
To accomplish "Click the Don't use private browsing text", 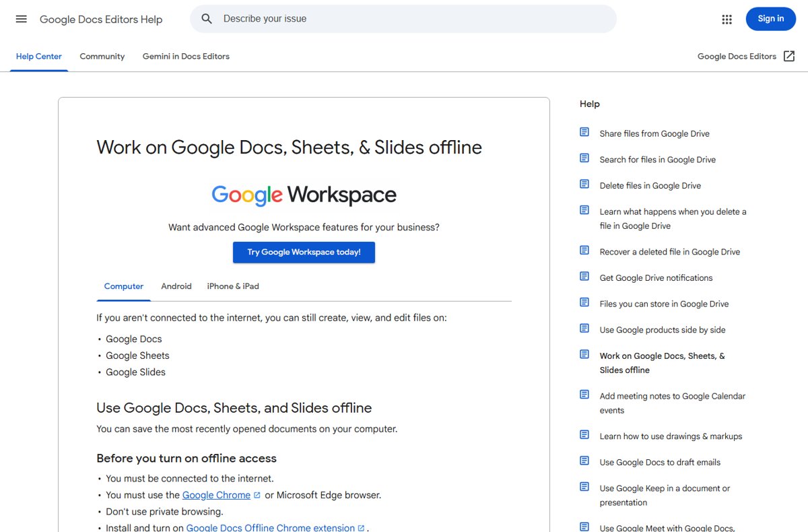I will 164,511.
